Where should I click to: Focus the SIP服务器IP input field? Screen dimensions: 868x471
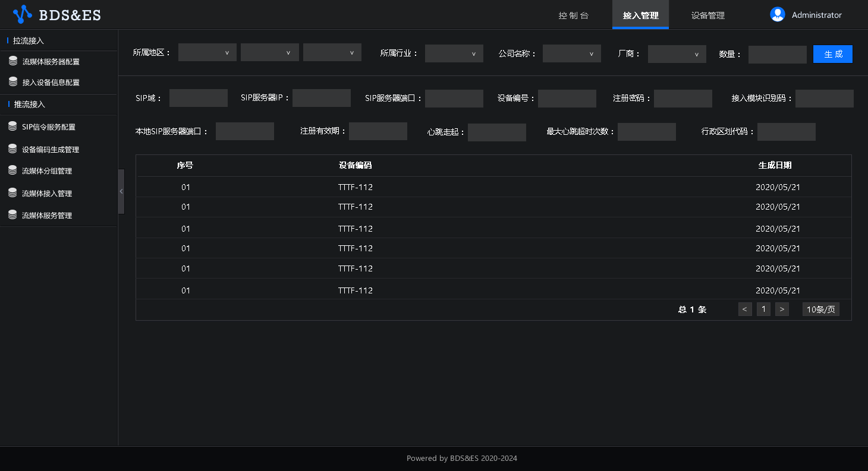click(x=322, y=98)
